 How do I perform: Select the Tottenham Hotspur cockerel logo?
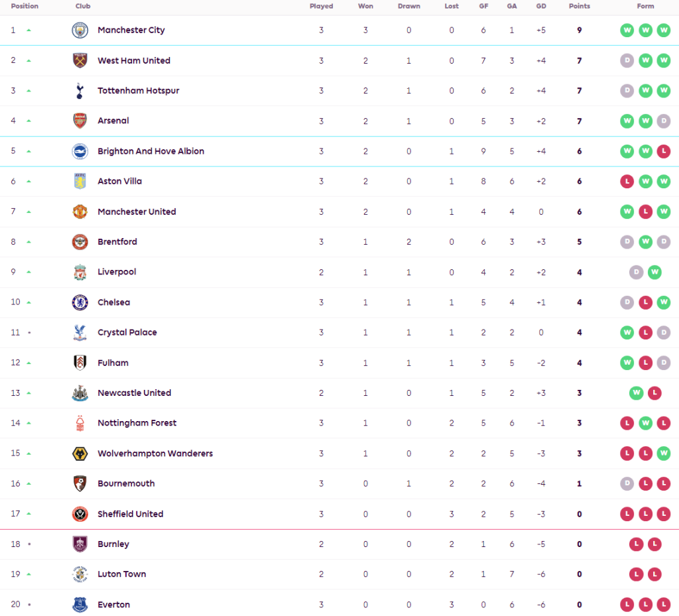click(80, 91)
